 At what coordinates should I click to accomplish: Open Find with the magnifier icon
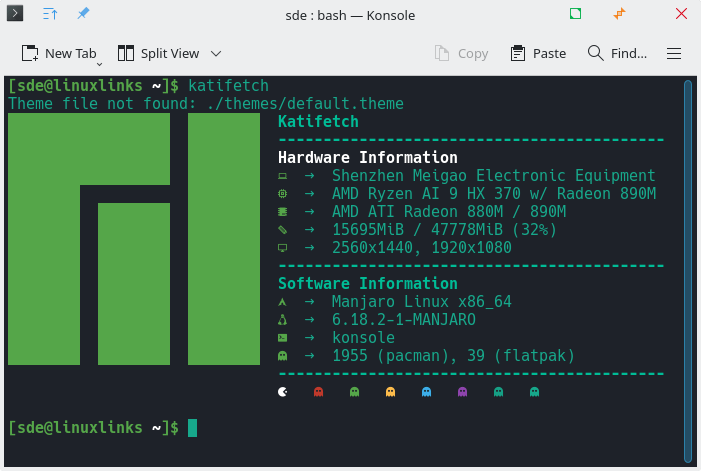[595, 53]
